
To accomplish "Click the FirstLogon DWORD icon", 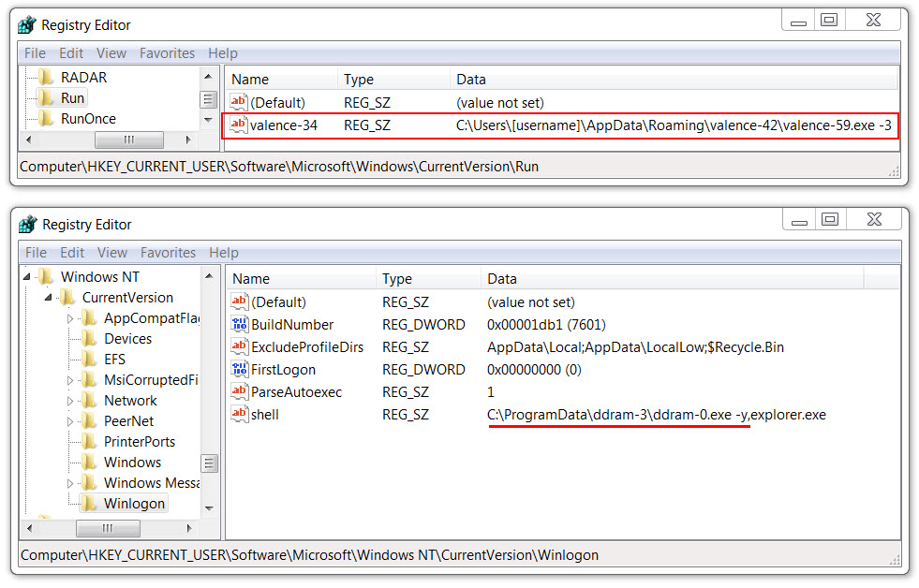I will click(x=239, y=369).
